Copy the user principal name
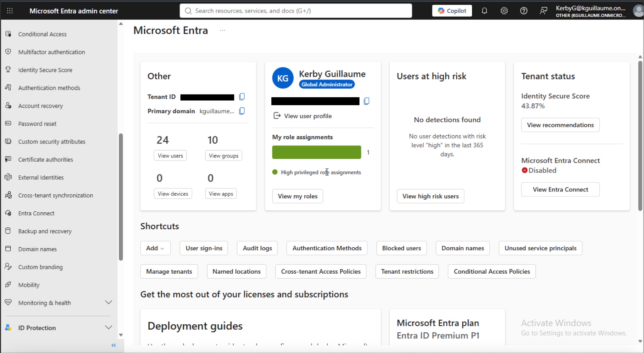The width and height of the screenshot is (644, 353). (366, 101)
